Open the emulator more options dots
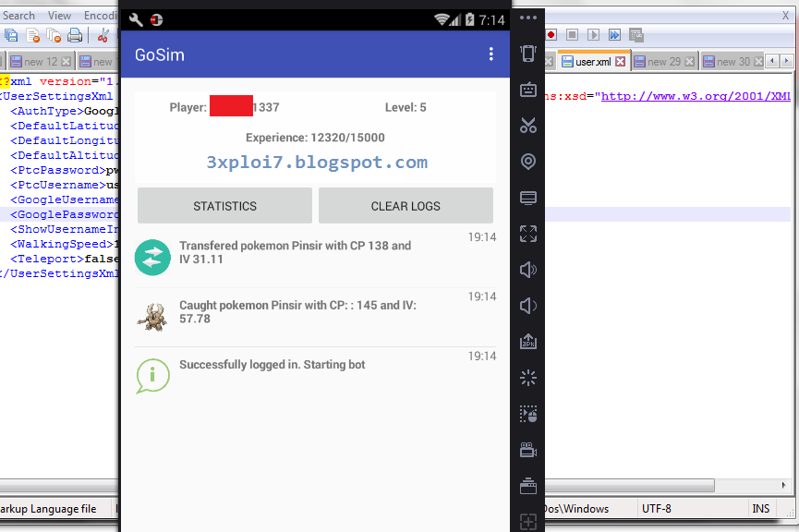Viewport: 799px width, 532px height. point(528,18)
